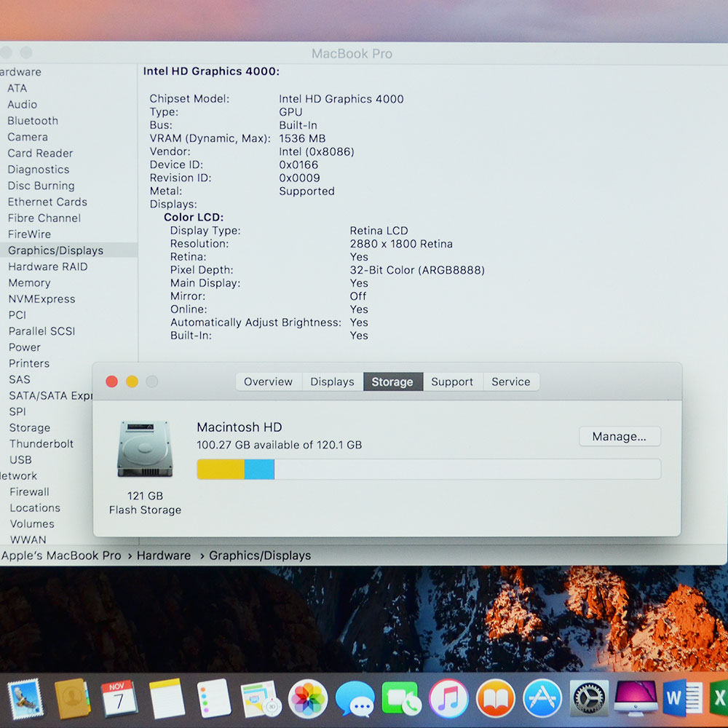Viewport: 728px width, 728px height.
Task: Select WWAN in the sidebar
Action: [x=28, y=540]
